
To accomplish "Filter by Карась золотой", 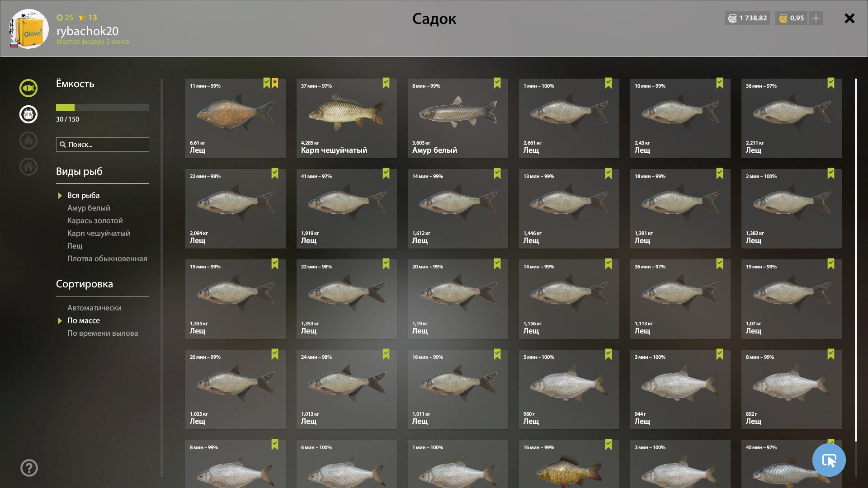I will coord(95,221).
